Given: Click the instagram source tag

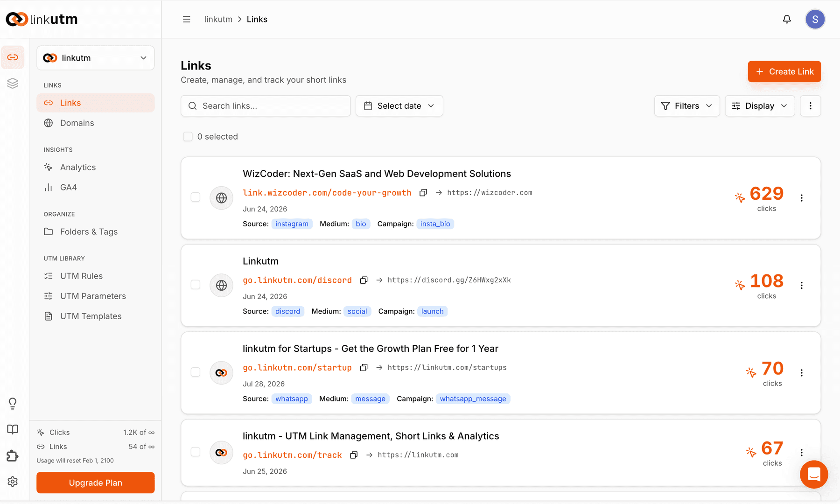Looking at the screenshot, I should 292,224.
